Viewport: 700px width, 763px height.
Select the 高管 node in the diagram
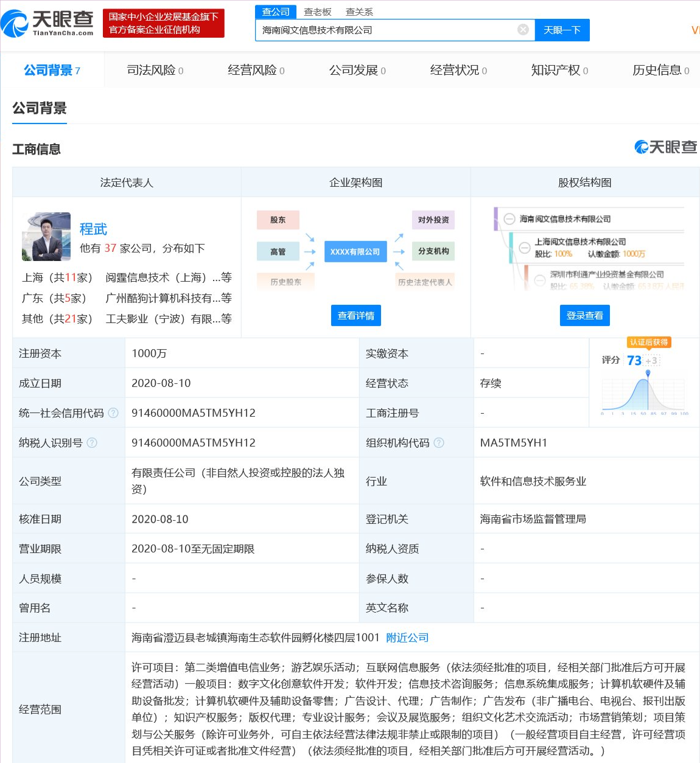[x=278, y=251]
